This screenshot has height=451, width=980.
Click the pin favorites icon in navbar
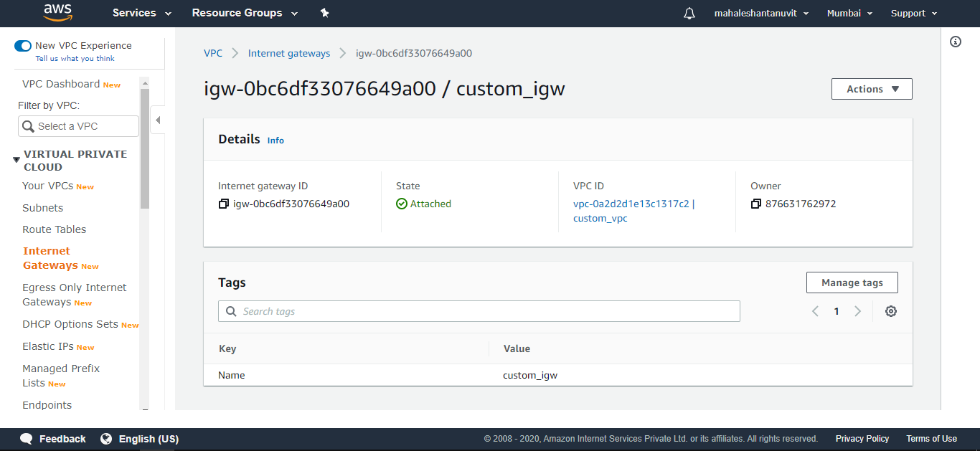pos(324,13)
